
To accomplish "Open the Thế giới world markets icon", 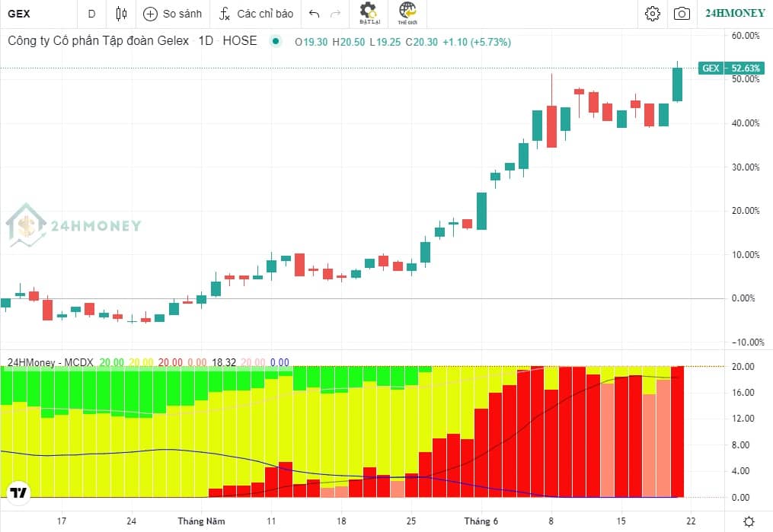I will pyautogui.click(x=407, y=13).
